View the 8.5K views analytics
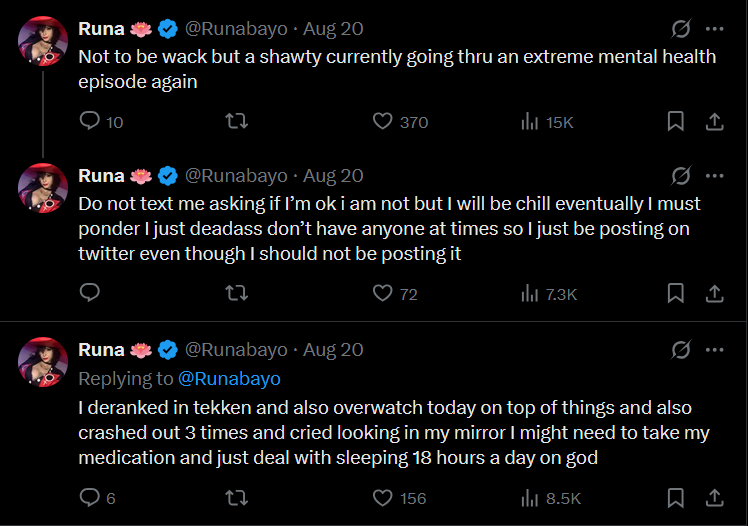 549,498
